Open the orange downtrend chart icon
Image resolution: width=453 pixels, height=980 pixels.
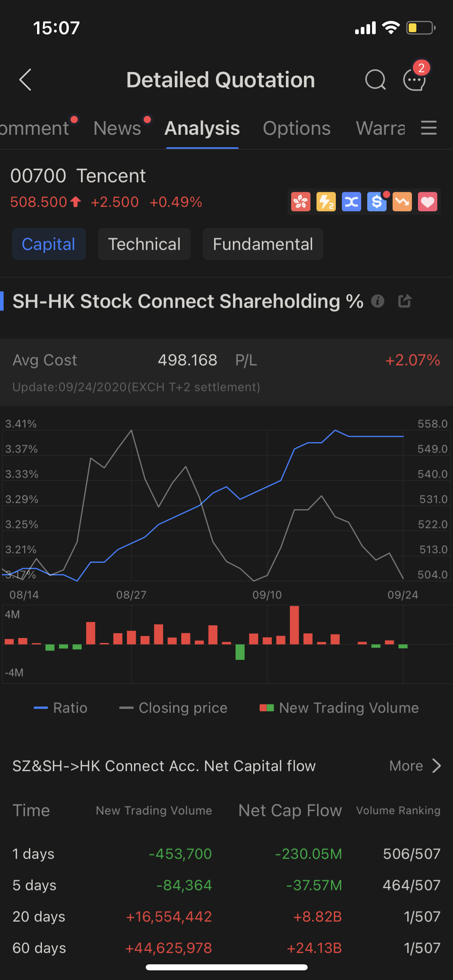tap(402, 202)
